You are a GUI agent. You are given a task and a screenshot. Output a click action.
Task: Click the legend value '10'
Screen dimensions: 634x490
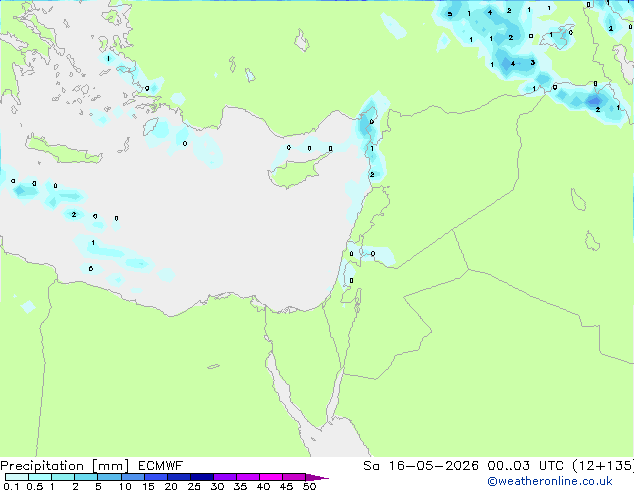coord(125,486)
